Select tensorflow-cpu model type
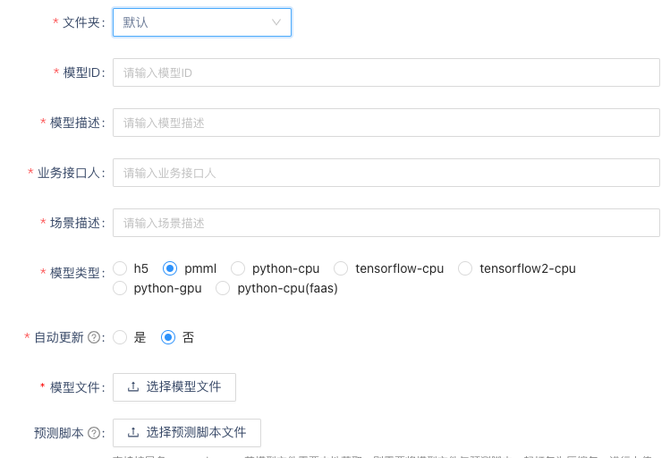670x458 pixels. [341, 268]
